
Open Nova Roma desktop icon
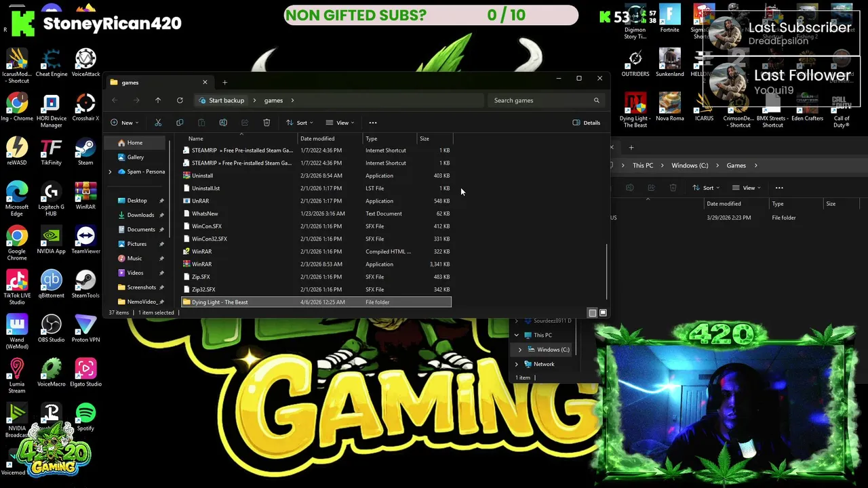pos(669,108)
